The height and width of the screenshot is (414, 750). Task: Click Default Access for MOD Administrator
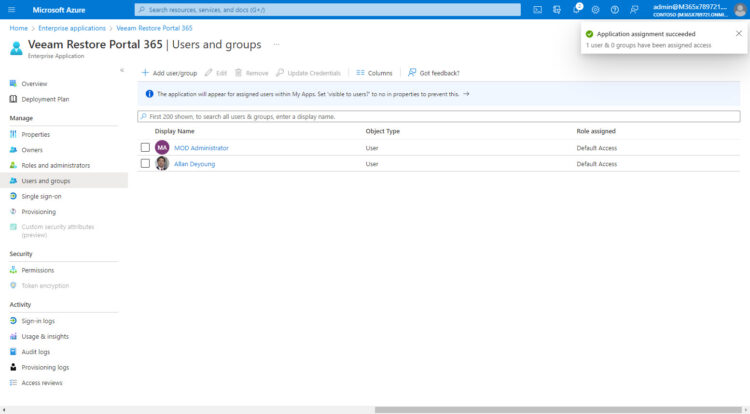(x=596, y=148)
